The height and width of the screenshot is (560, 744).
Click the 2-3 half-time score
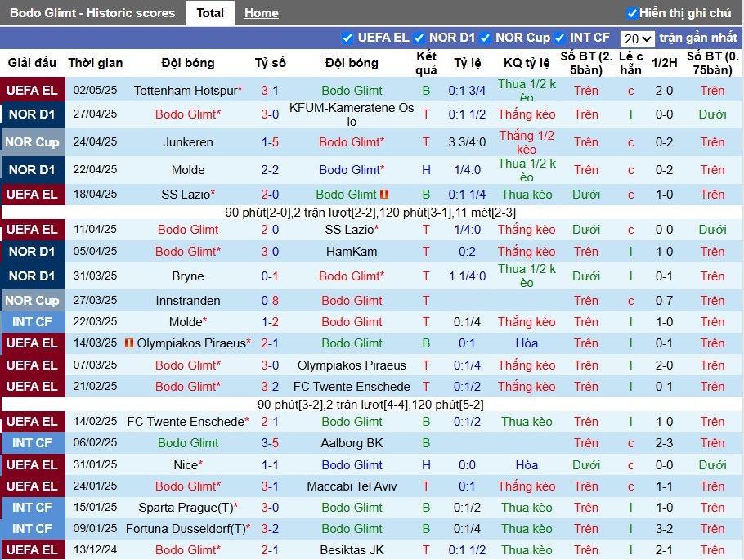point(664,443)
